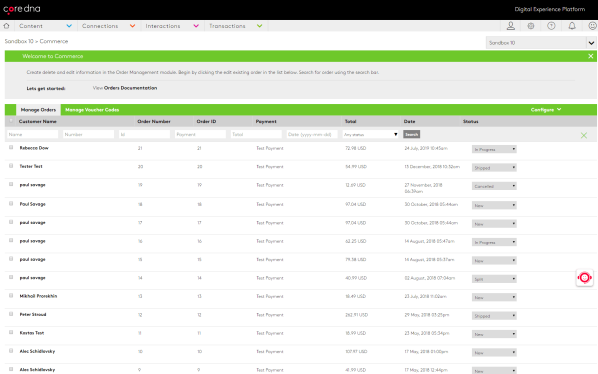Click the Name filter input field
598x374 pixels.
coord(32,134)
